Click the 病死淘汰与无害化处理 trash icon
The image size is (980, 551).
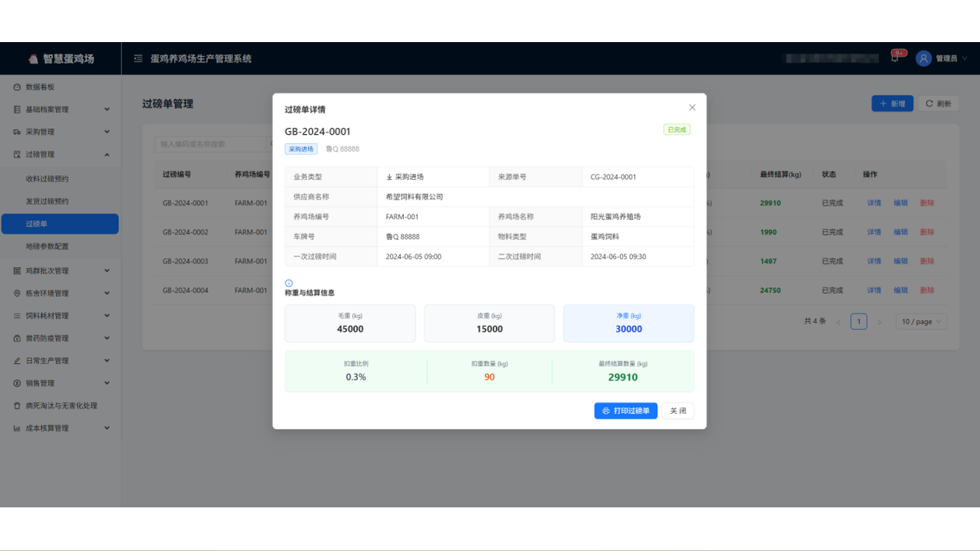[x=17, y=406]
